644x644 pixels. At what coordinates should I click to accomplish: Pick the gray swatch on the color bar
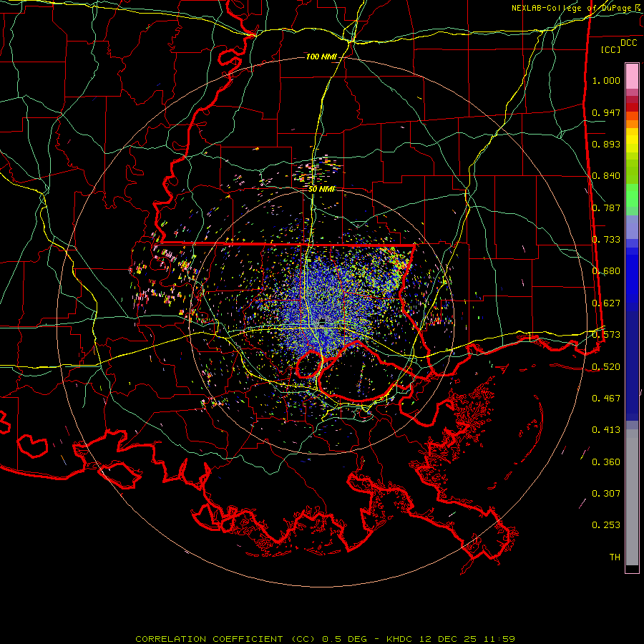pyautogui.click(x=632, y=497)
